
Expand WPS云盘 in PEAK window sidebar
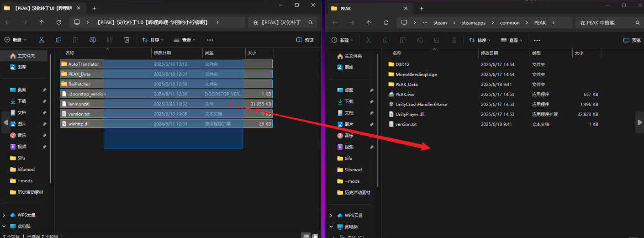(331, 215)
